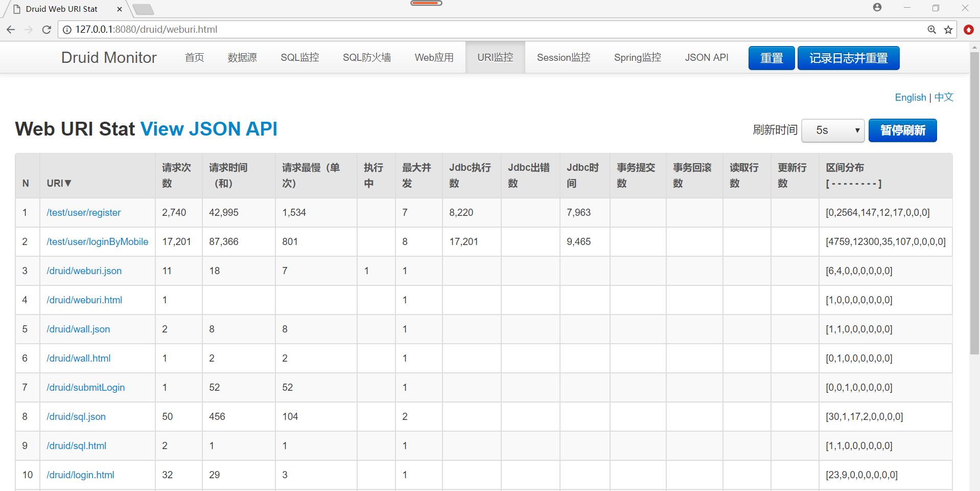Open the user profile icon in title bar
This screenshot has height=491, width=980.
(877, 7)
